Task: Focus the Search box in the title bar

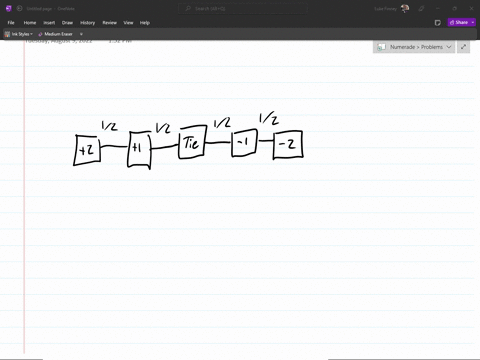Action: (243, 9)
